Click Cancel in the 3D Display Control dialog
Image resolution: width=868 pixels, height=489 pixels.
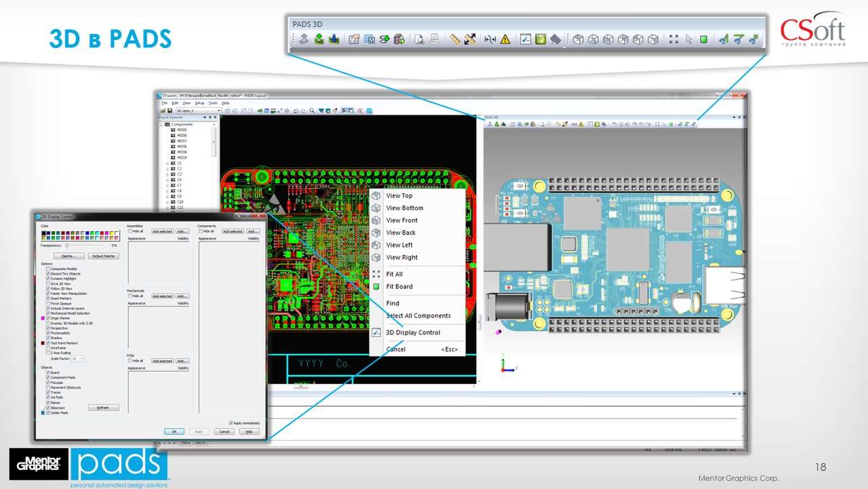(x=224, y=431)
